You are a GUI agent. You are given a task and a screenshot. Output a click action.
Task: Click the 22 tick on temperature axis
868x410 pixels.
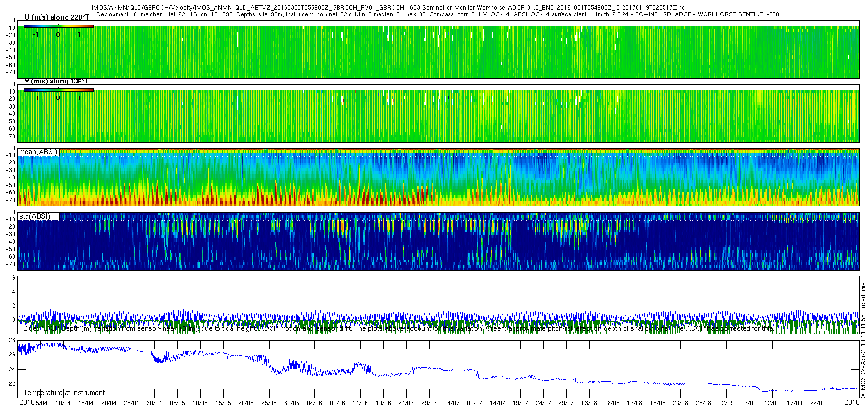(12, 384)
